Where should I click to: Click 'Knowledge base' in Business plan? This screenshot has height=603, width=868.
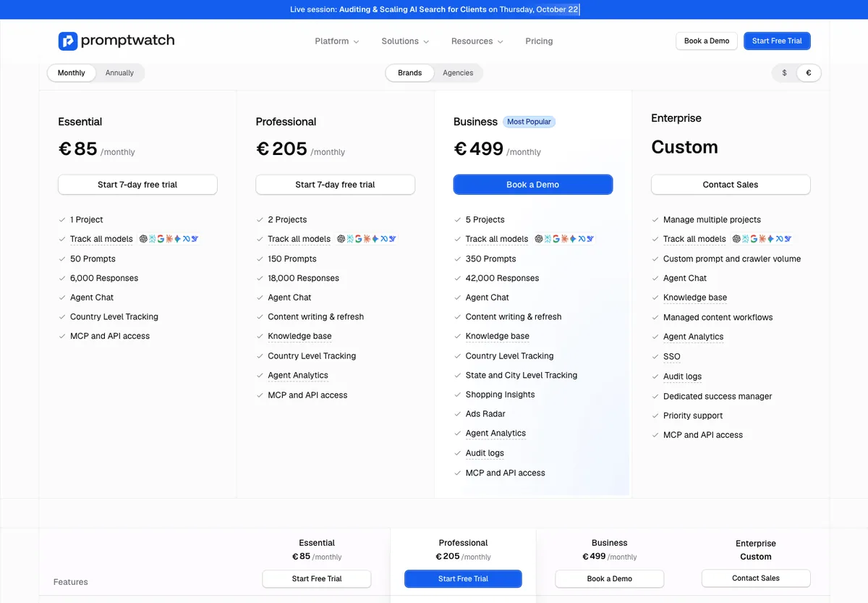(x=498, y=337)
